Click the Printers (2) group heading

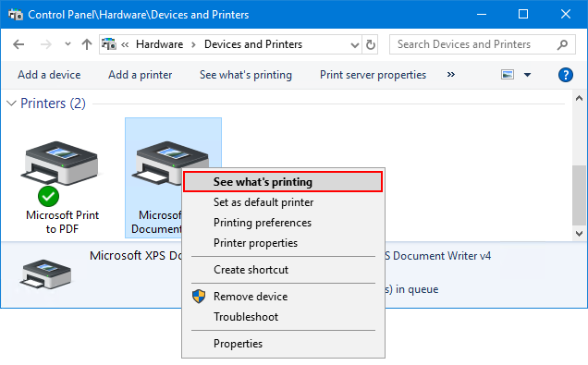pyautogui.click(x=53, y=103)
